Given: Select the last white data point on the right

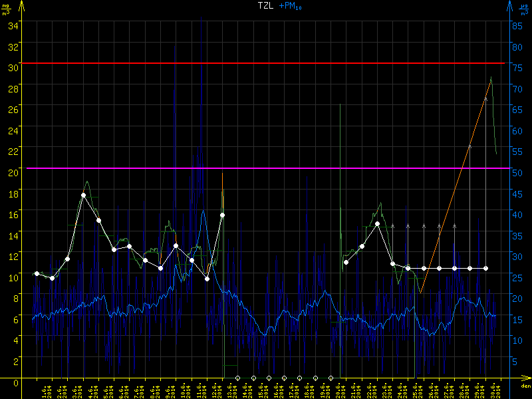Looking at the screenshot, I should click(x=485, y=268).
